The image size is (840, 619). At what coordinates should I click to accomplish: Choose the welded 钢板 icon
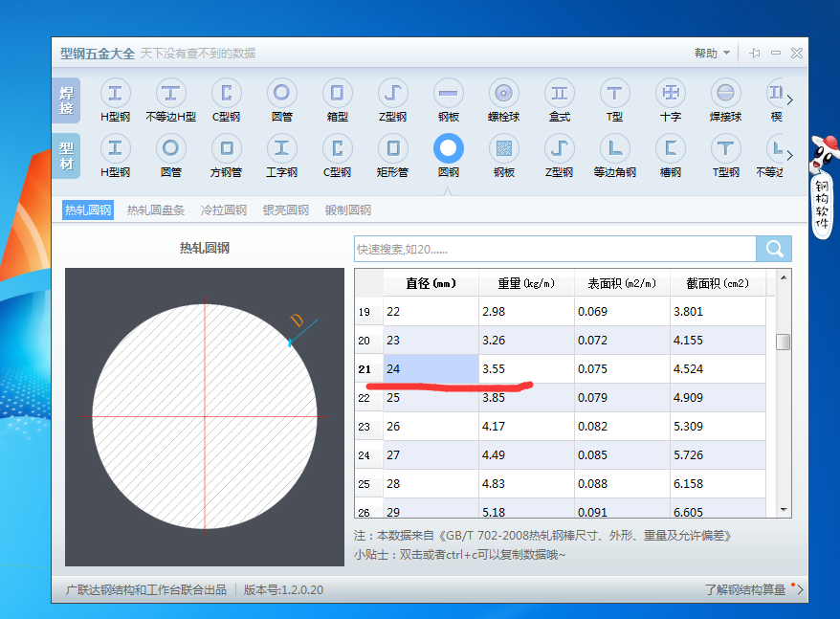coord(449,100)
